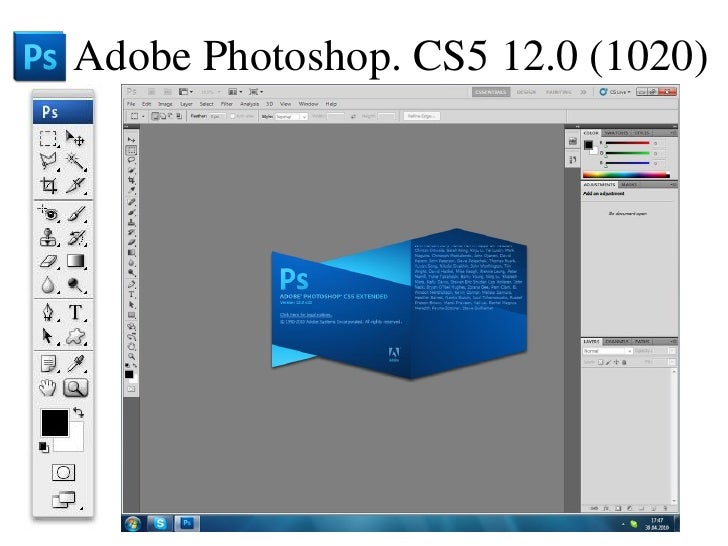Screen dimensions: 728x546
Task: Click the Feather input field
Action: click(x=218, y=116)
